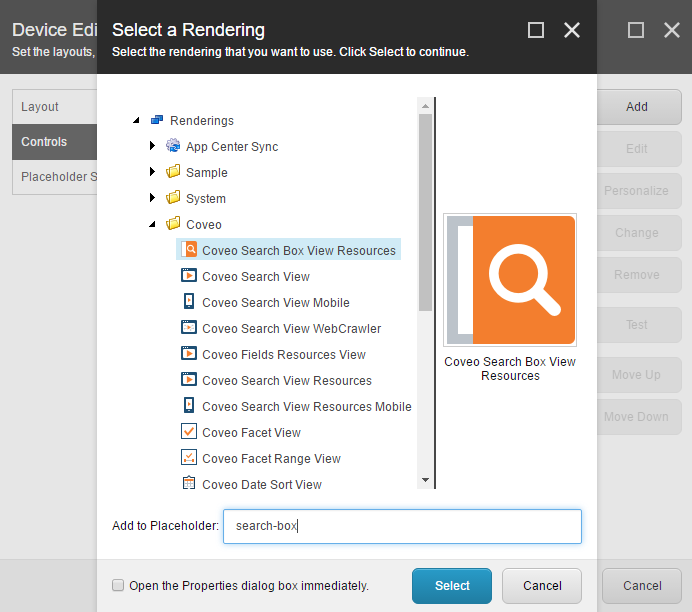Open the Placeholder Settings tab
Image resolution: width=692 pixels, height=612 pixels.
[x=55, y=177]
